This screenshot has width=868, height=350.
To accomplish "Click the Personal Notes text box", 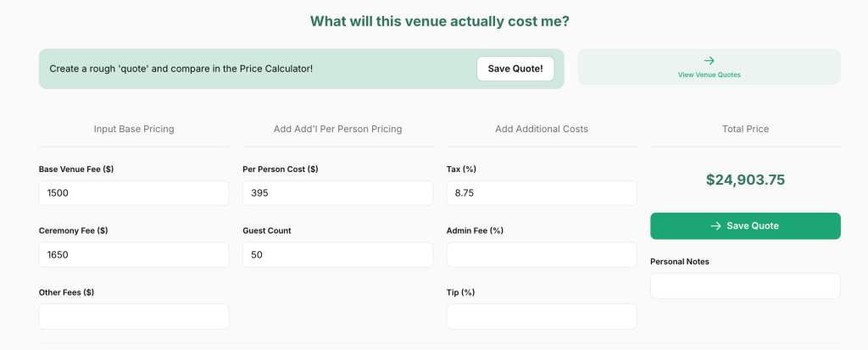I will 745,286.
